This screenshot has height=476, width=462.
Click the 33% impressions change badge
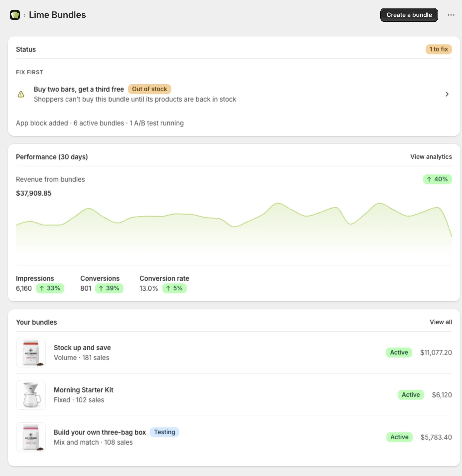click(x=50, y=288)
